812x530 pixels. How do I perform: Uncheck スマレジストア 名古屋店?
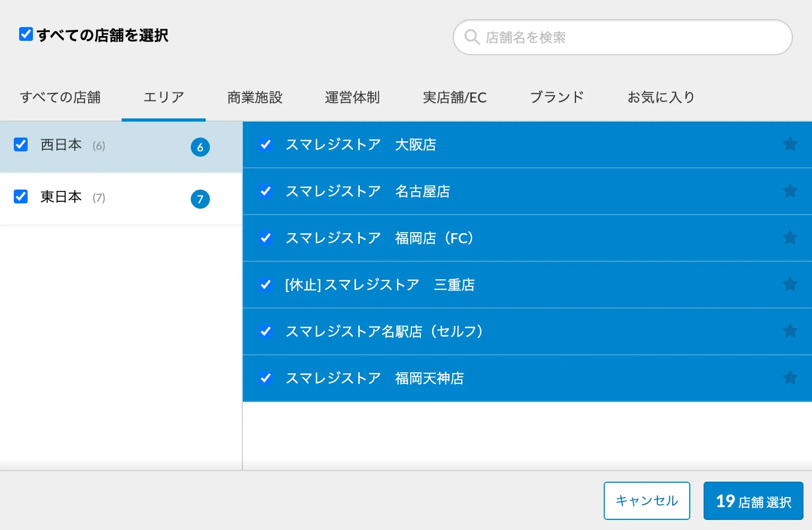(266, 191)
